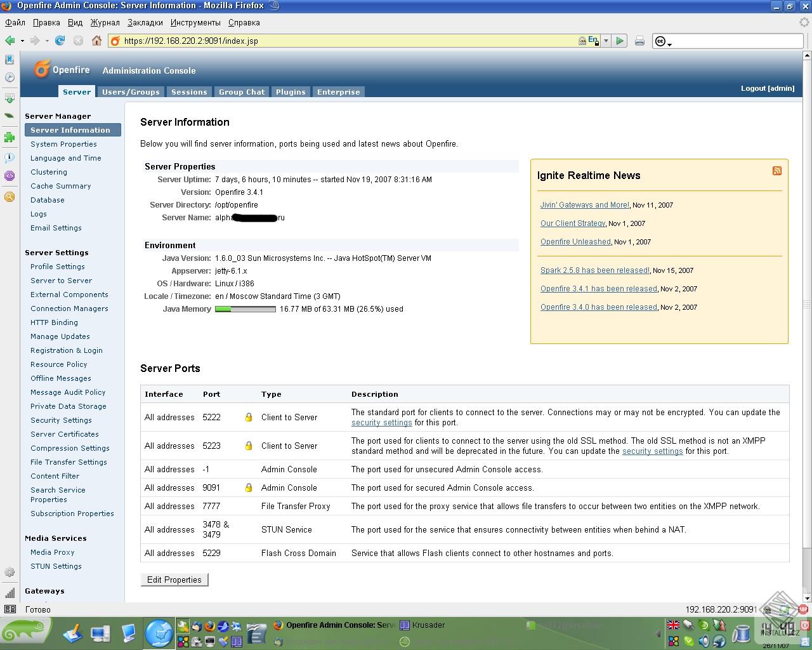The height and width of the screenshot is (650, 812).
Task: Switch to the Plugins tab
Action: click(x=291, y=92)
